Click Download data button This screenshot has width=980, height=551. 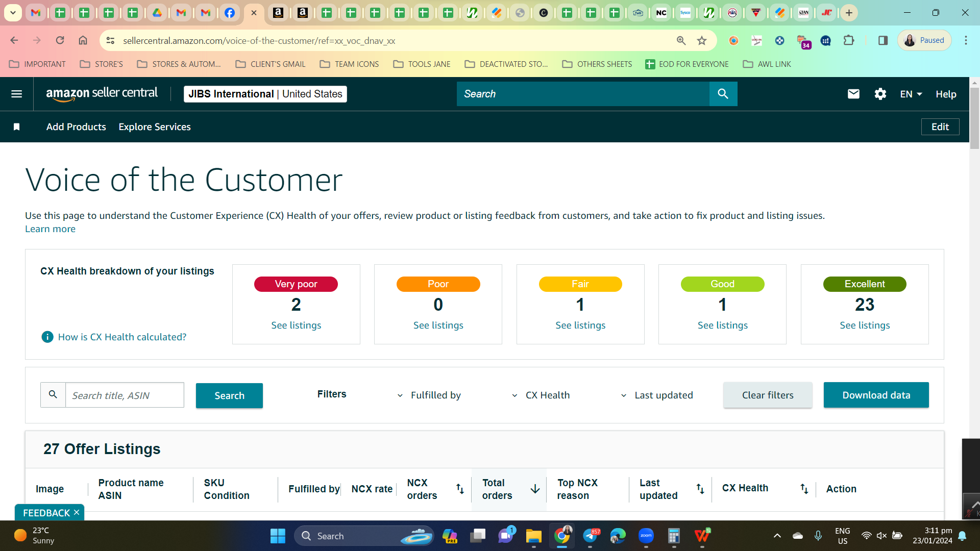tap(876, 395)
